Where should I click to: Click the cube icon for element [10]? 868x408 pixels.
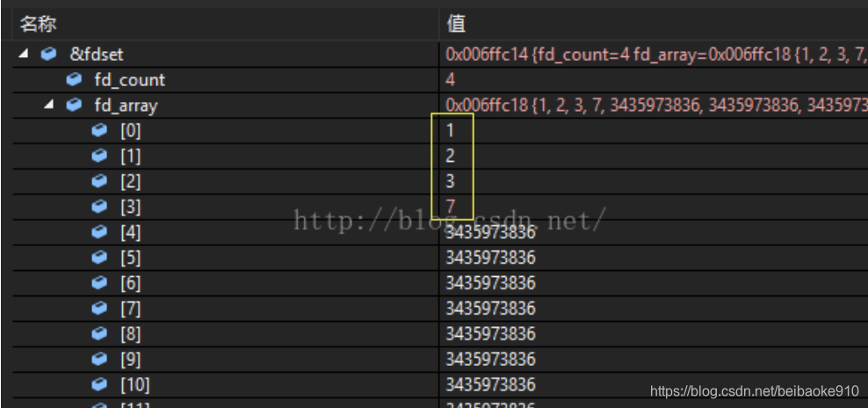[99, 384]
